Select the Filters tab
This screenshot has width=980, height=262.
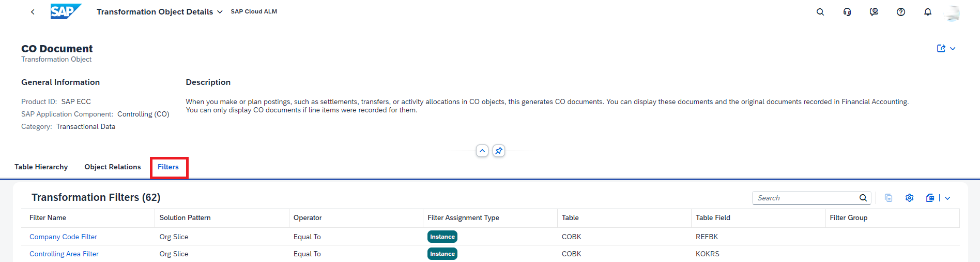[168, 167]
